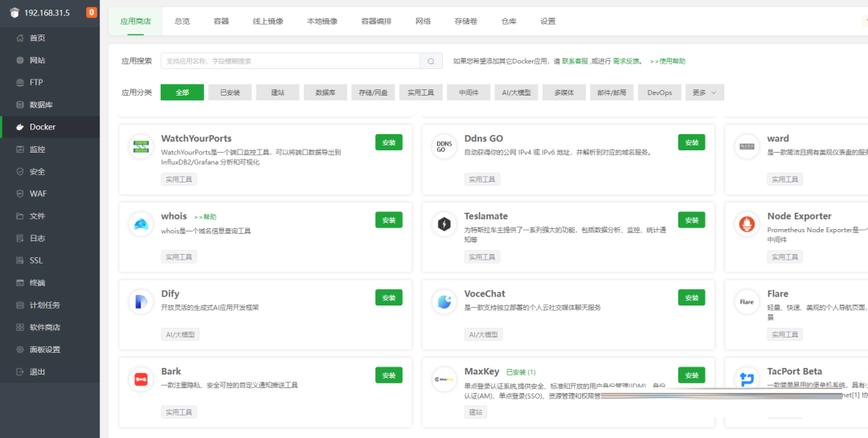Screen dimensions: 868x438
Task: Click the Teslamate app icon
Action: pyautogui.click(x=444, y=224)
